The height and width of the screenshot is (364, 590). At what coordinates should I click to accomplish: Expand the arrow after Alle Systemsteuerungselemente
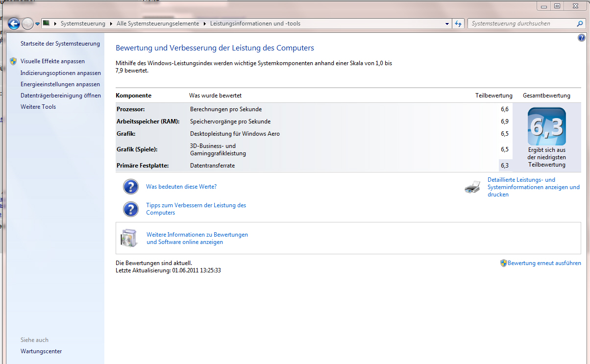coord(205,24)
